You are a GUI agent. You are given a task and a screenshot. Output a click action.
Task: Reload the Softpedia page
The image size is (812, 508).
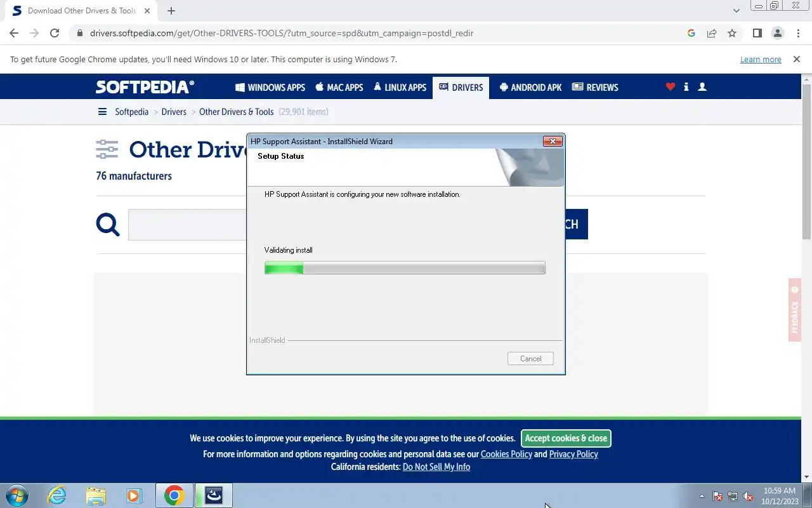point(55,33)
